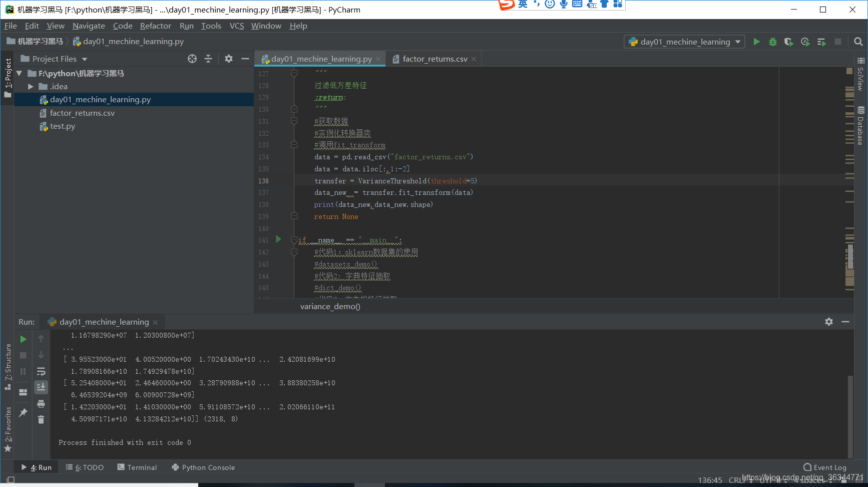Minimize the Run panel

click(x=845, y=322)
